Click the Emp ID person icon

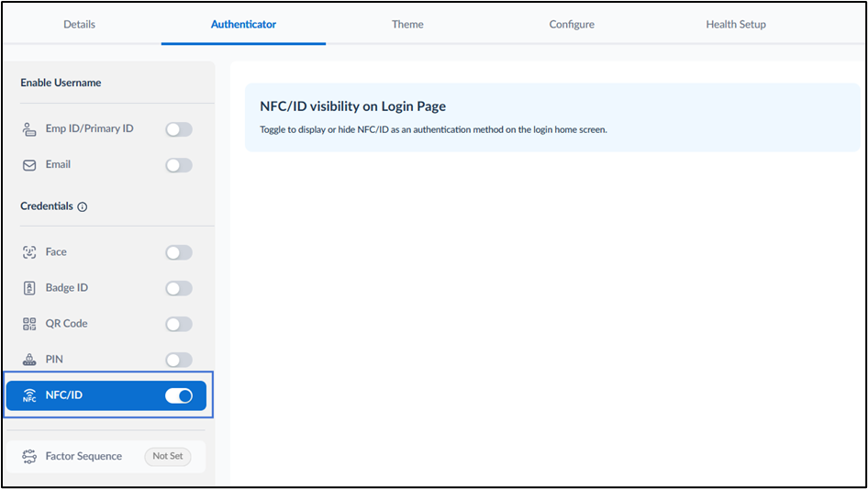[x=29, y=129]
